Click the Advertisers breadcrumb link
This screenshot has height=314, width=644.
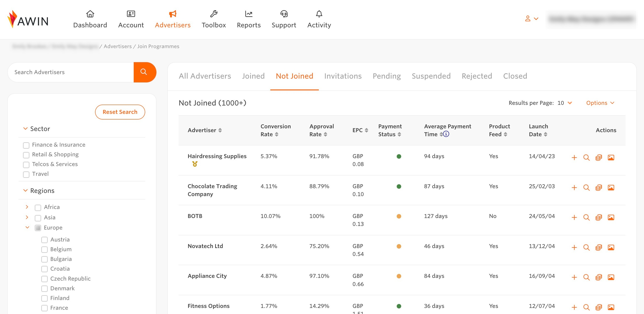click(x=117, y=46)
